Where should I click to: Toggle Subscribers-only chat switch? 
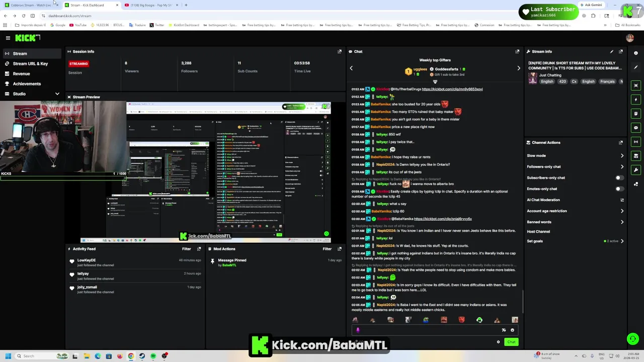(x=619, y=178)
